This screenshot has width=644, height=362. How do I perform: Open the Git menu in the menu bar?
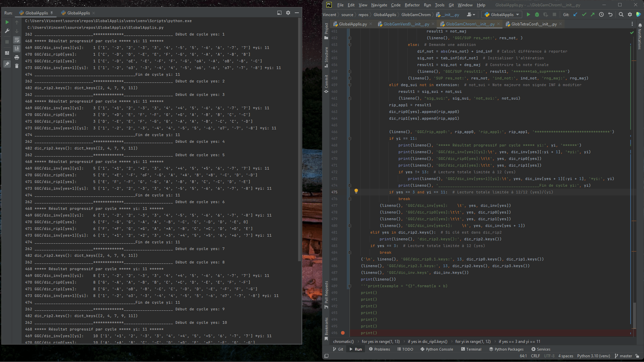tap(451, 5)
